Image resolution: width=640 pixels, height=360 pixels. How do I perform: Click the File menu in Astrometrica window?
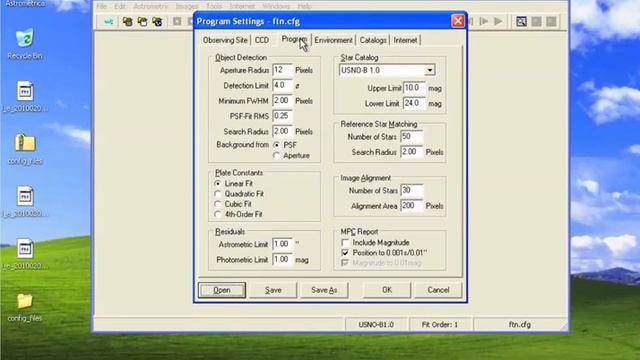click(x=102, y=7)
